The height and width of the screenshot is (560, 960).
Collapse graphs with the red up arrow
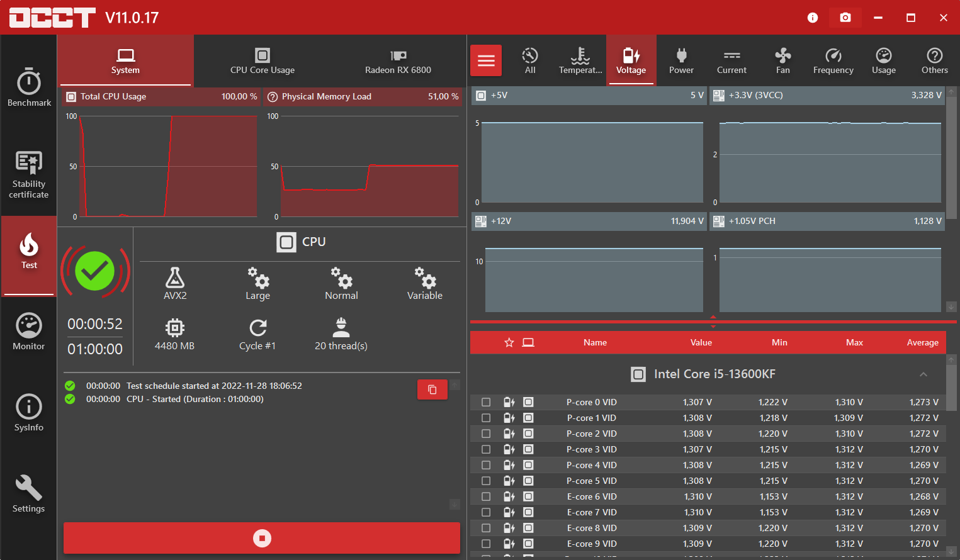click(x=713, y=317)
